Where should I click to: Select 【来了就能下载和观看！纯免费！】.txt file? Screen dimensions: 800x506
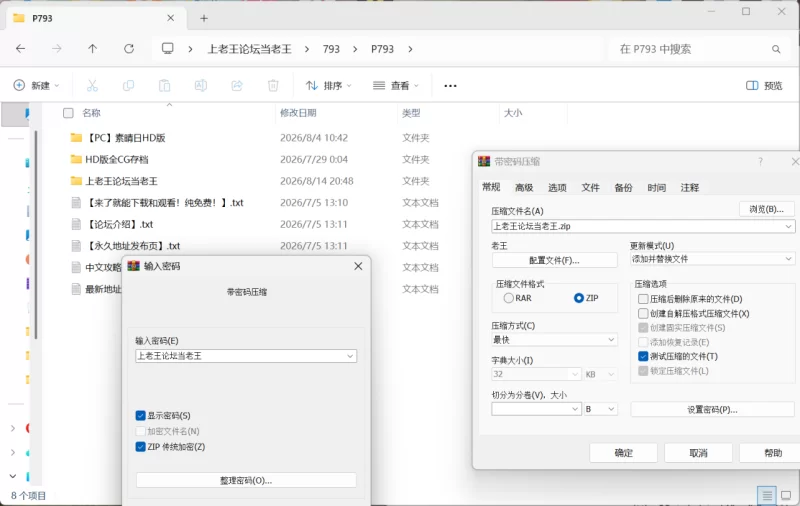[x=164, y=203]
